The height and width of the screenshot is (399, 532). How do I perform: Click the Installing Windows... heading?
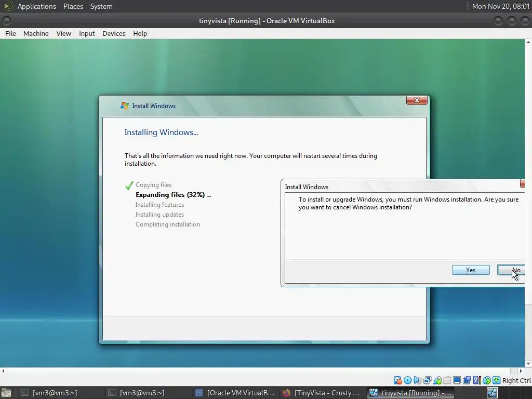click(x=161, y=132)
